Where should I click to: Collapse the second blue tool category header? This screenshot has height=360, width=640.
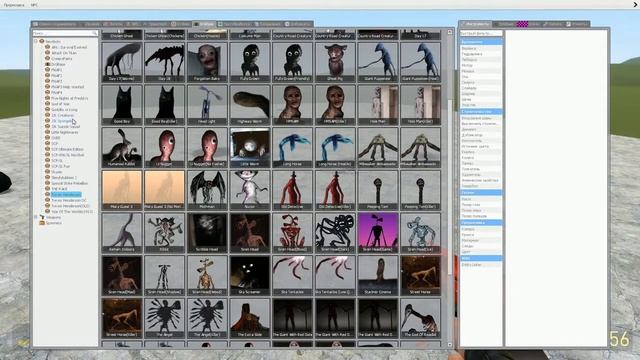(x=481, y=111)
